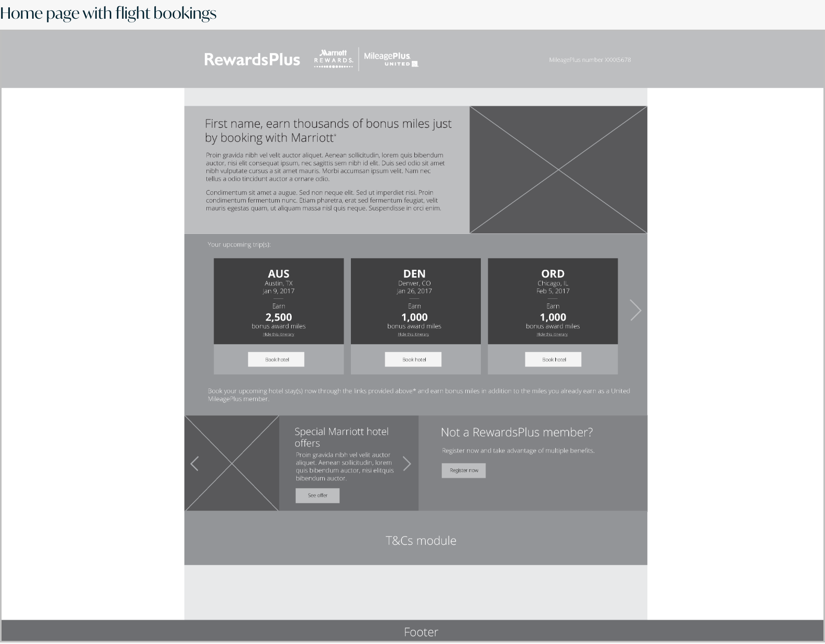
Task: Click the "Your upcoming trip(s):" label
Action: [x=239, y=245]
